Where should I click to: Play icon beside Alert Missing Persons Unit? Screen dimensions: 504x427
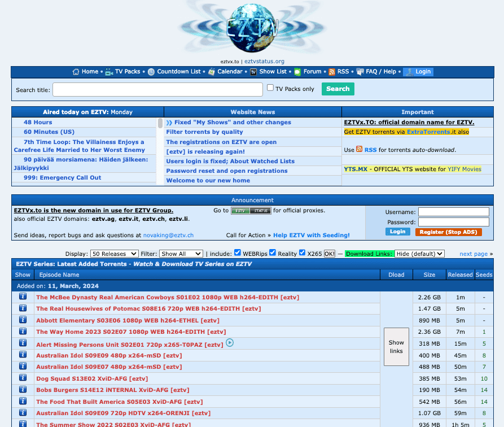(x=230, y=343)
